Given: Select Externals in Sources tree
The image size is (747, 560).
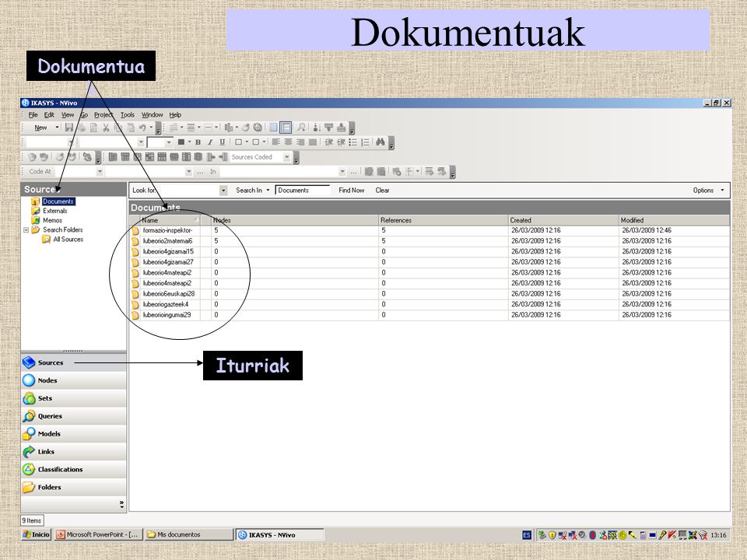Looking at the screenshot, I should [x=54, y=211].
